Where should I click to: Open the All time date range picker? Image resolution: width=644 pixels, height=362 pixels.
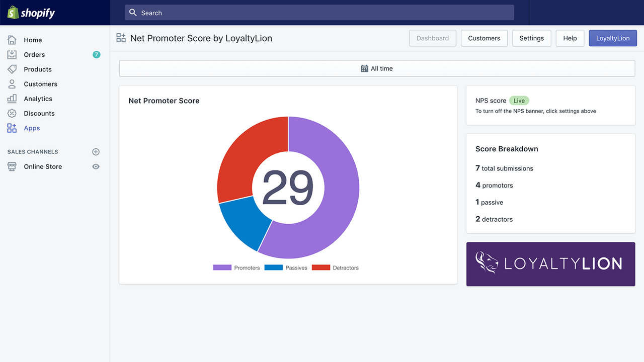[377, 68]
